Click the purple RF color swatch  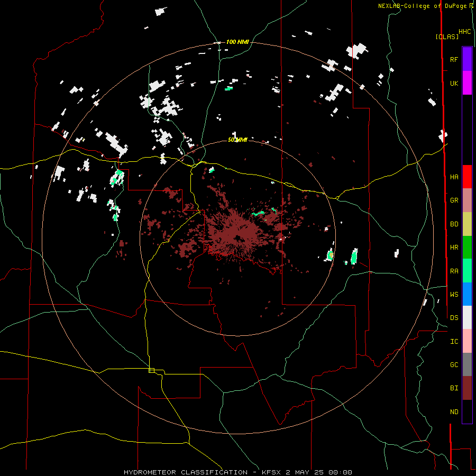[467, 59]
